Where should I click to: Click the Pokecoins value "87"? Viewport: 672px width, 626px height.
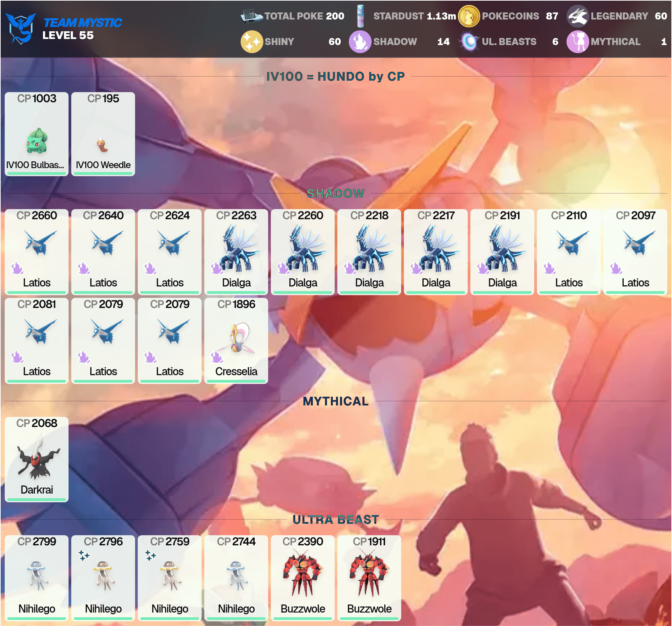(x=552, y=16)
